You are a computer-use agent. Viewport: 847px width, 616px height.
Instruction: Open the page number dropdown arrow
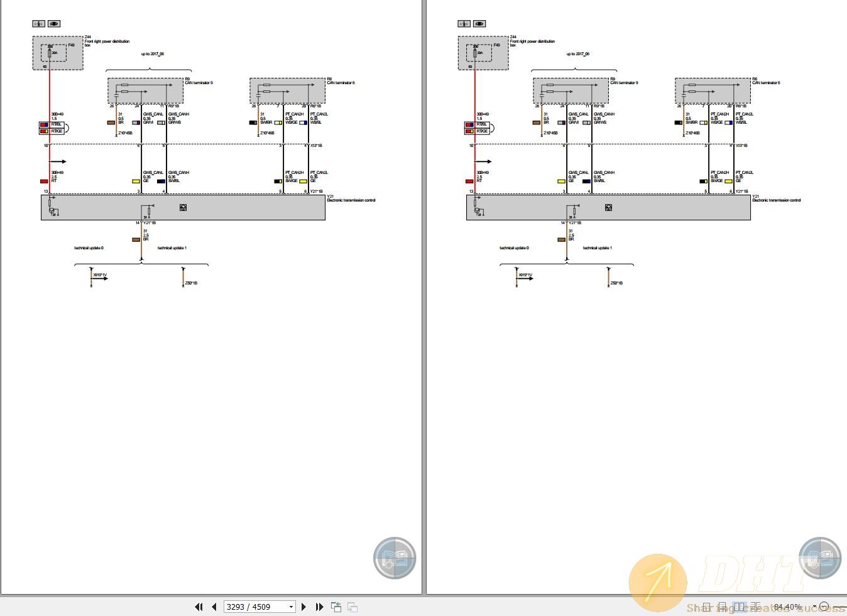tap(291, 607)
